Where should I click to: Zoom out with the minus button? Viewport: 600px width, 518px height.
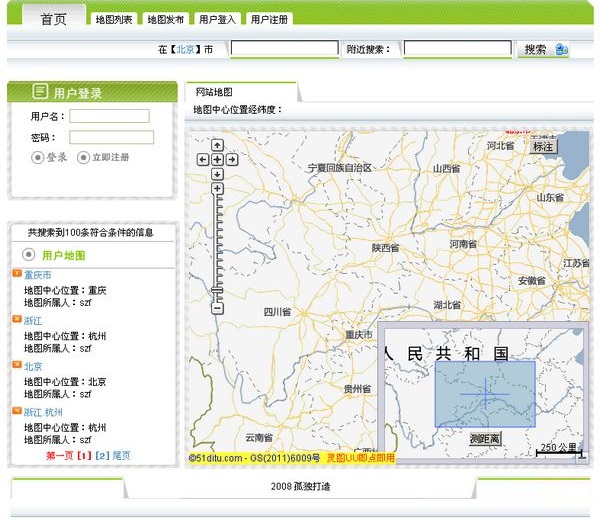click(x=217, y=309)
